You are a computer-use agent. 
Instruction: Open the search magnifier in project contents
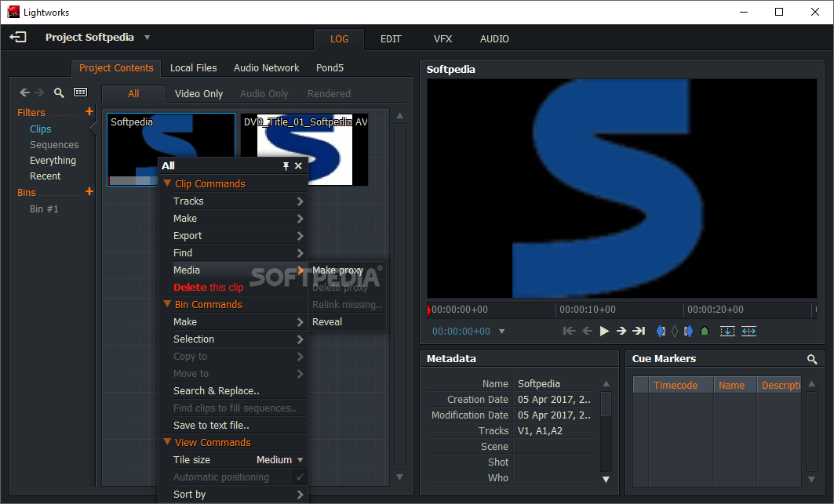[x=59, y=92]
